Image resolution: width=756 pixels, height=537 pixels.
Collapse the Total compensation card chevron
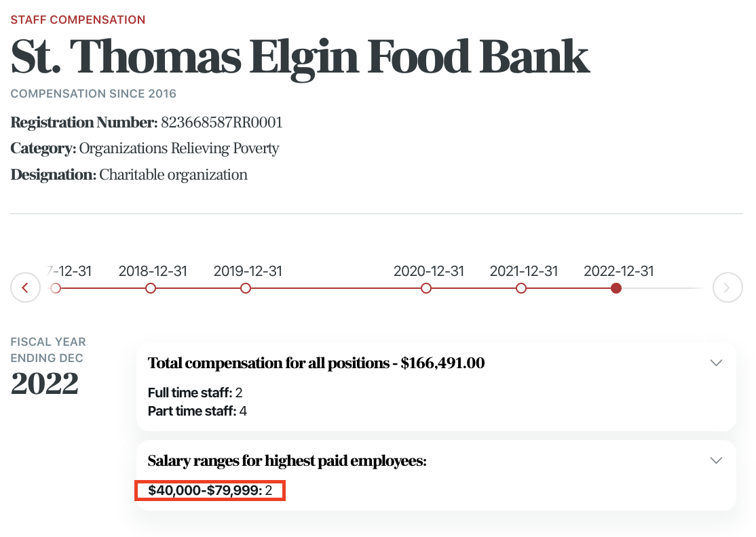[715, 363]
